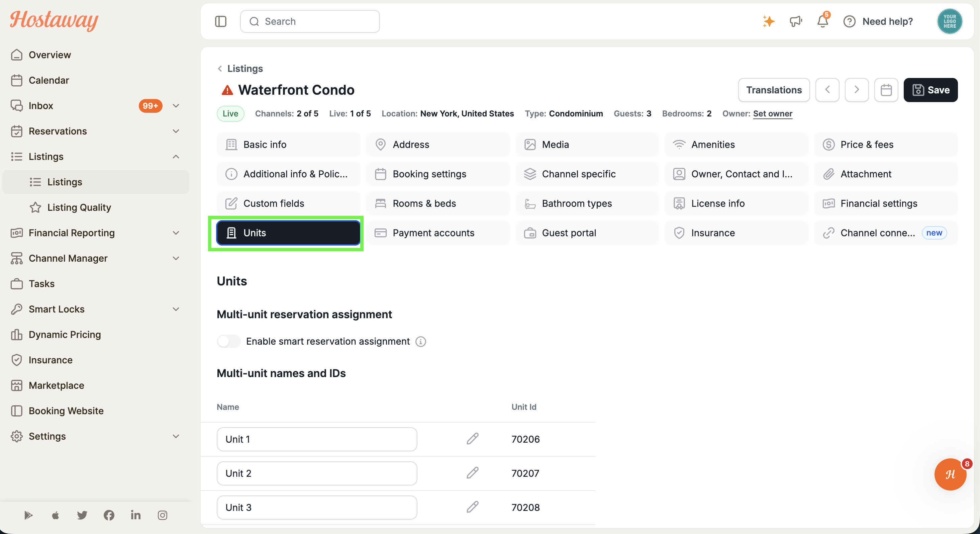Open the Basic info tab
The width and height of the screenshot is (980, 534).
(x=288, y=145)
